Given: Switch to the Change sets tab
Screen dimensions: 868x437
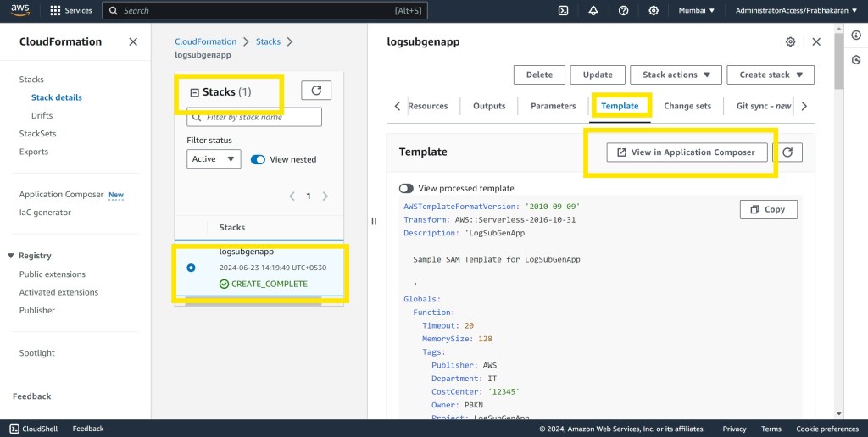Looking at the screenshot, I should (687, 106).
